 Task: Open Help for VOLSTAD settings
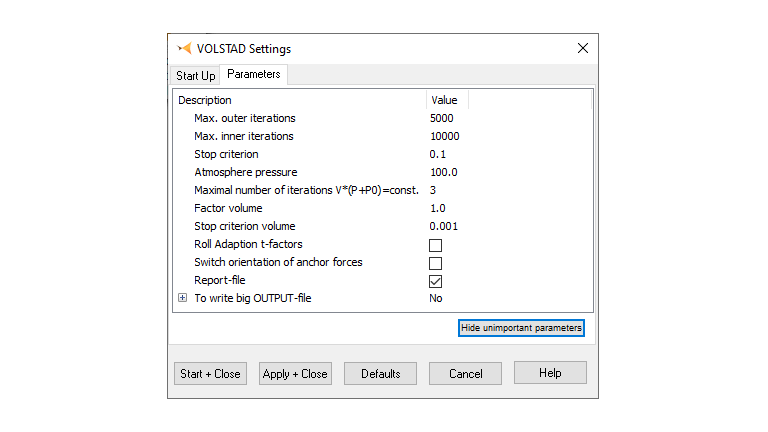(x=550, y=373)
